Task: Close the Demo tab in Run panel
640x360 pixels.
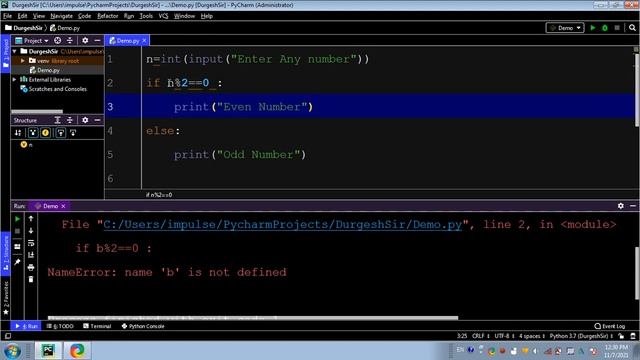Action: click(63, 206)
